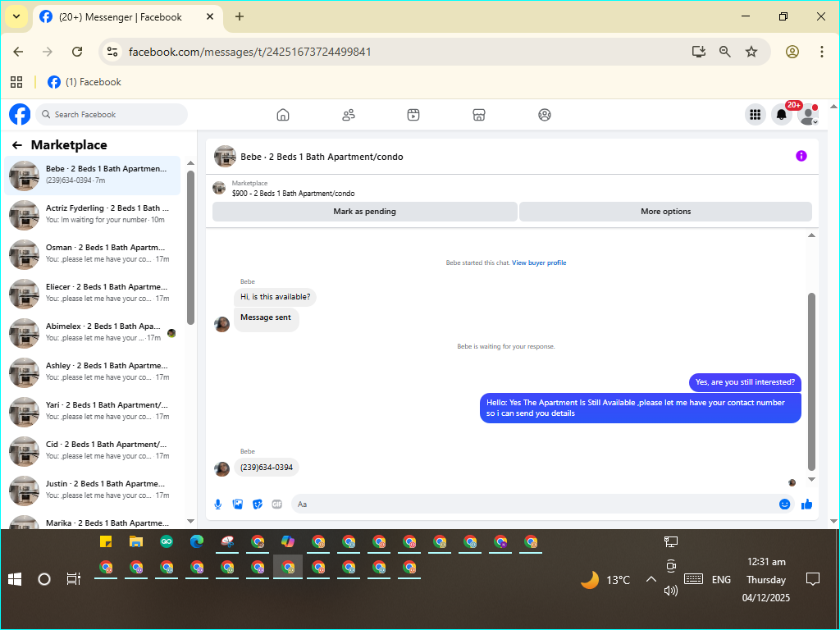
Task: Open Osman conversation
Action: 92,254
